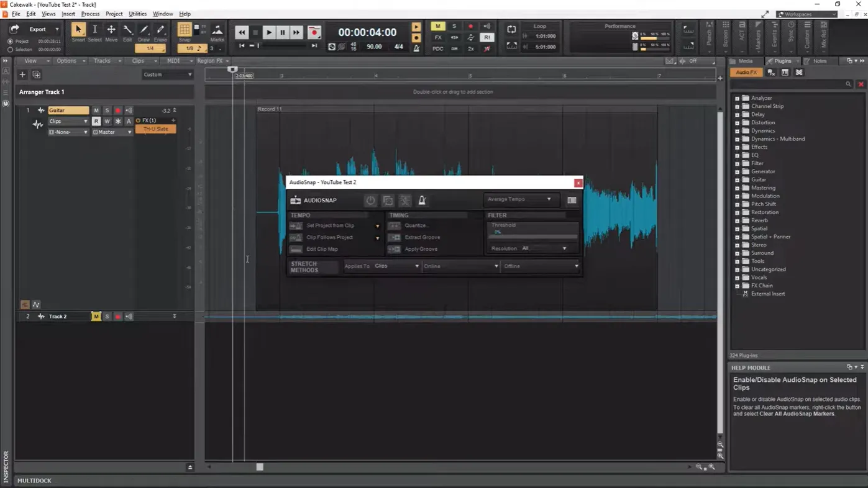The width and height of the screenshot is (868, 488).
Task: Open the Offline stretch method dropdown
Action: [541, 266]
